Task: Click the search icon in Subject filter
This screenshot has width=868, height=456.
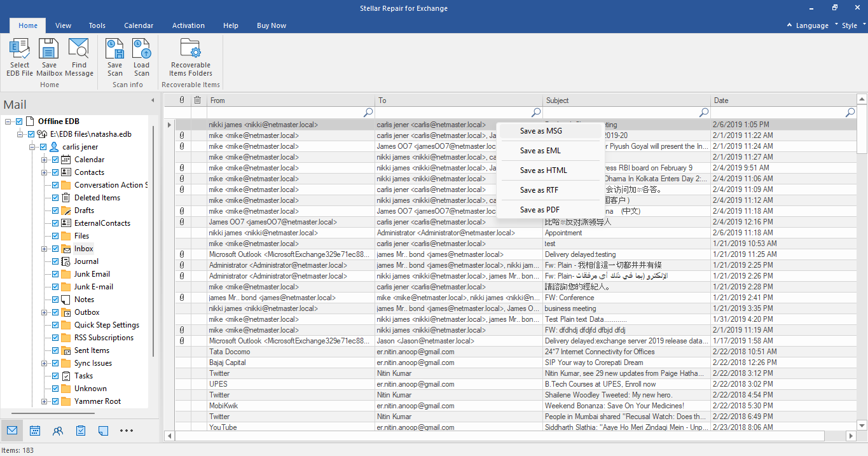Action: 704,112
